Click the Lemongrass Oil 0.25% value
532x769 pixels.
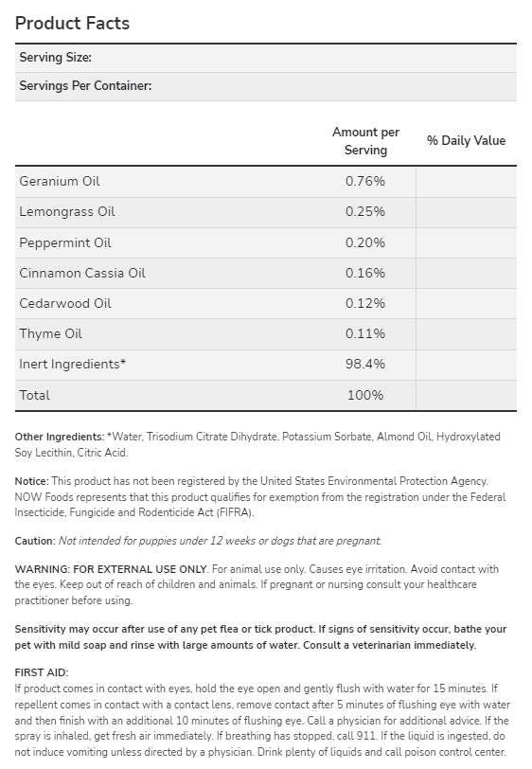[365, 212]
